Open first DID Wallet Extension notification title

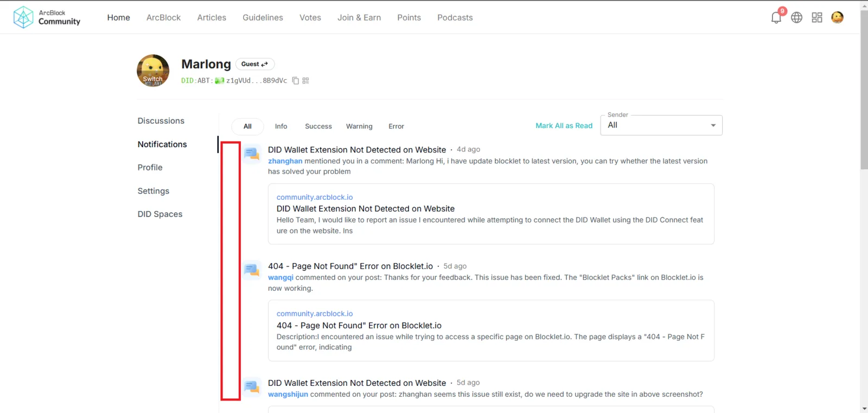(x=357, y=150)
